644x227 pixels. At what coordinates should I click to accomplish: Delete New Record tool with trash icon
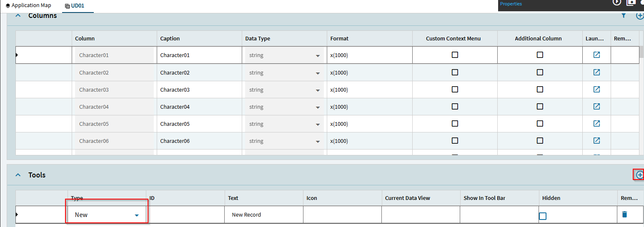tap(624, 215)
